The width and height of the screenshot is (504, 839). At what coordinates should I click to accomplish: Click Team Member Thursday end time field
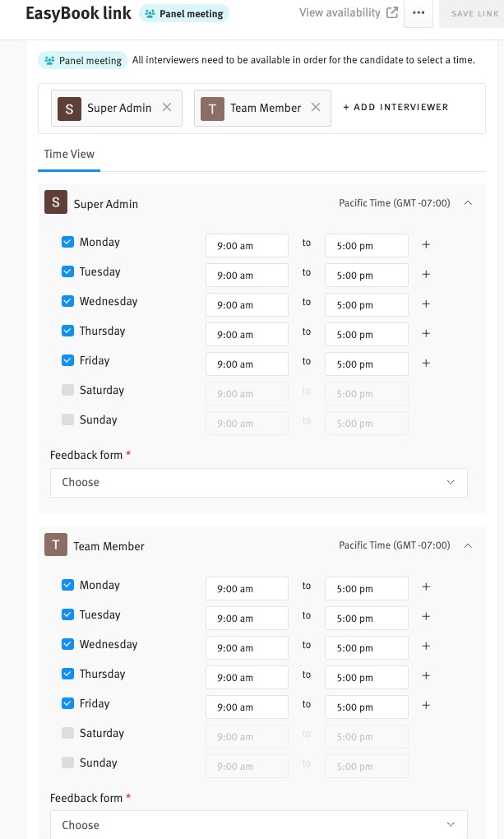[x=367, y=678]
